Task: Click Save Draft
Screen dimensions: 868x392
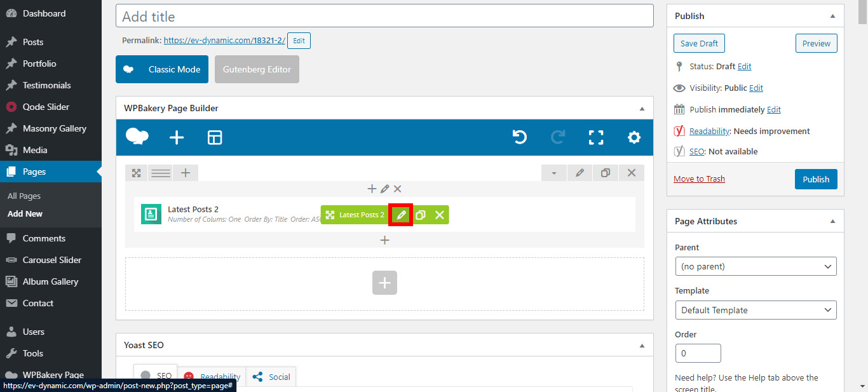Action: 699,43
